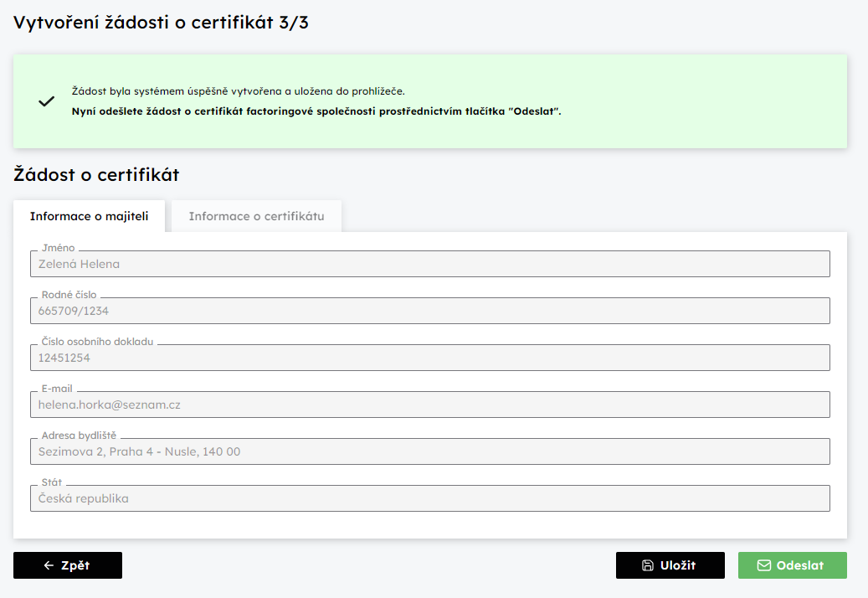Click the checkmark icon in success banner
The image size is (868, 598).
point(47,101)
